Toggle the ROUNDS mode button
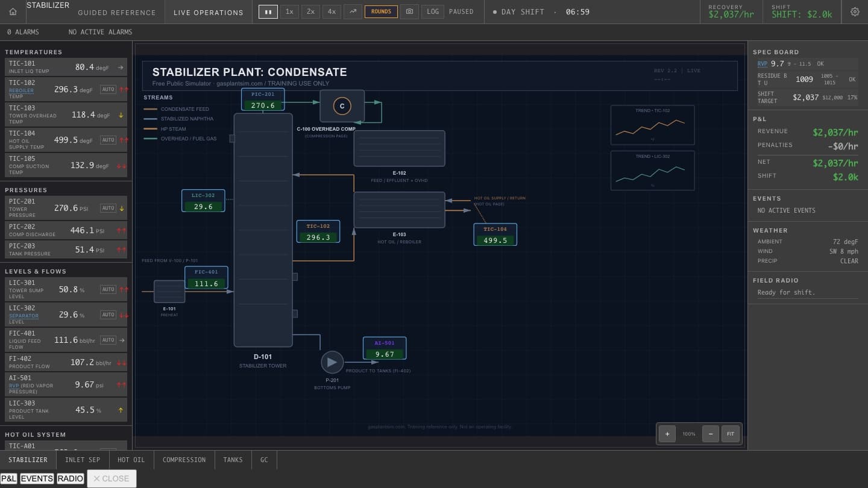 [x=381, y=11]
